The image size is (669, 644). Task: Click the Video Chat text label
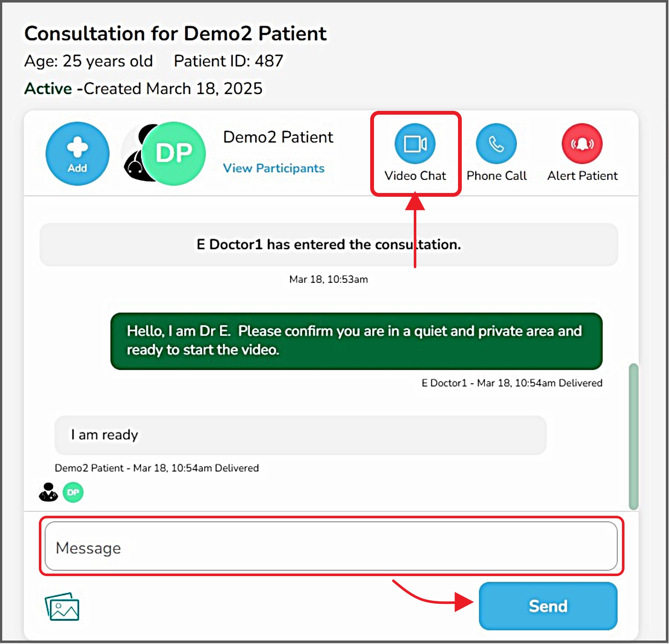(415, 176)
